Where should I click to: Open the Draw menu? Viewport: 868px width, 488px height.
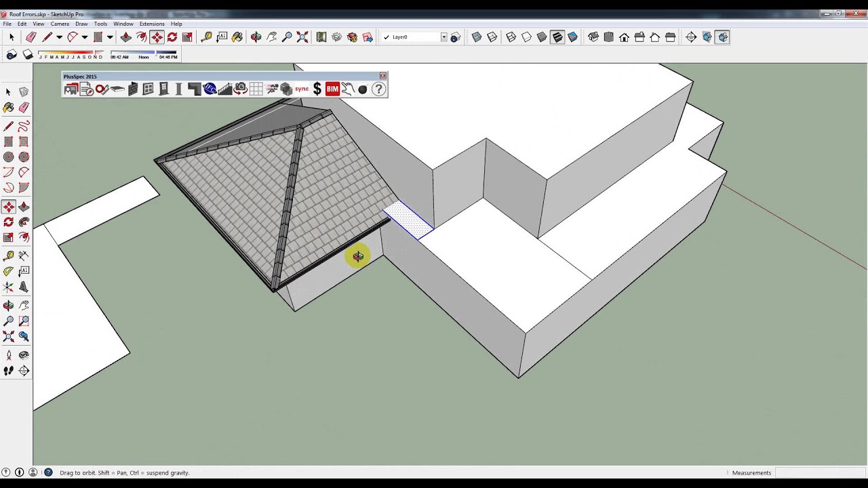81,24
